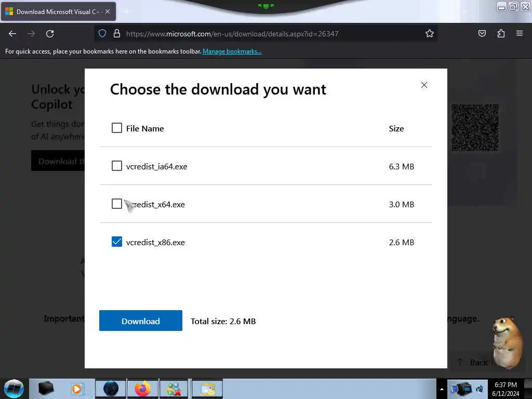The image size is (532, 399).
Task: Toggle the File Name select-all checkbox
Action: 117,128
